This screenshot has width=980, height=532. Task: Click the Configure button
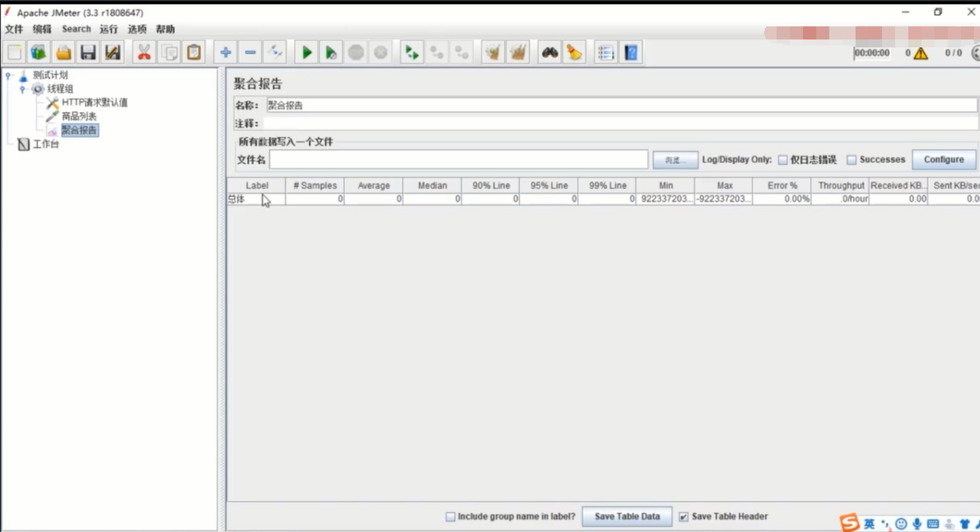(944, 159)
